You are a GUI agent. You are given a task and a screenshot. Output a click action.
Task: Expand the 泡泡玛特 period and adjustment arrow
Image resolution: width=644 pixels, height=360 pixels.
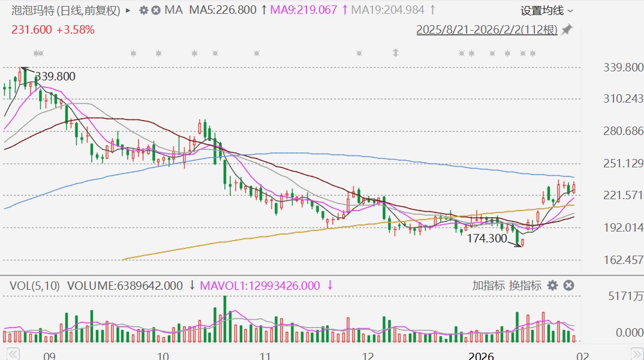click(x=128, y=10)
